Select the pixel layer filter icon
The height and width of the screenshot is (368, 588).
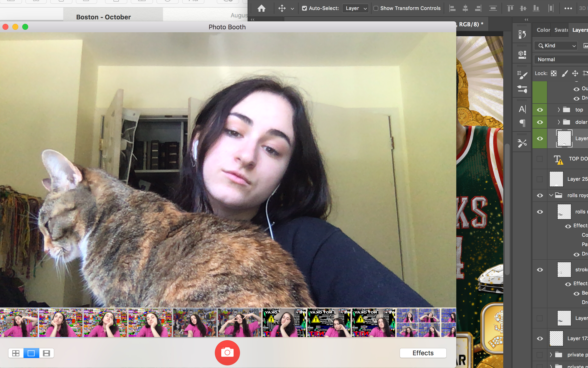pyautogui.click(x=586, y=46)
